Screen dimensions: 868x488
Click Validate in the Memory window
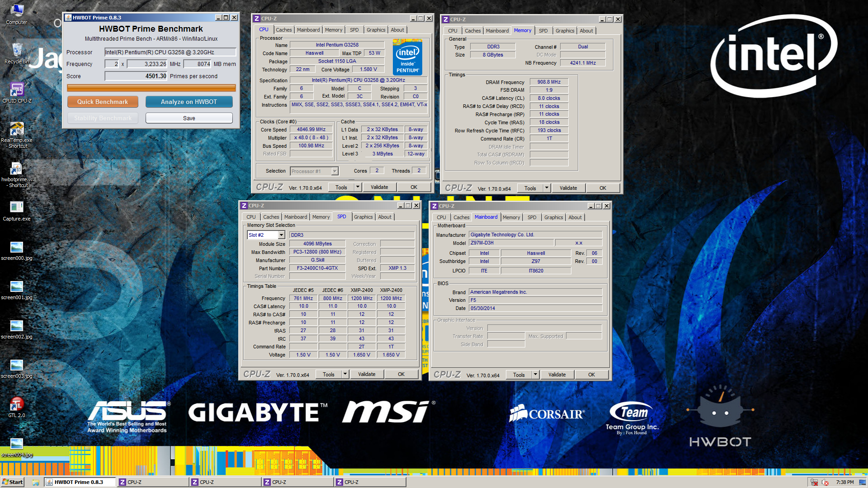(568, 188)
